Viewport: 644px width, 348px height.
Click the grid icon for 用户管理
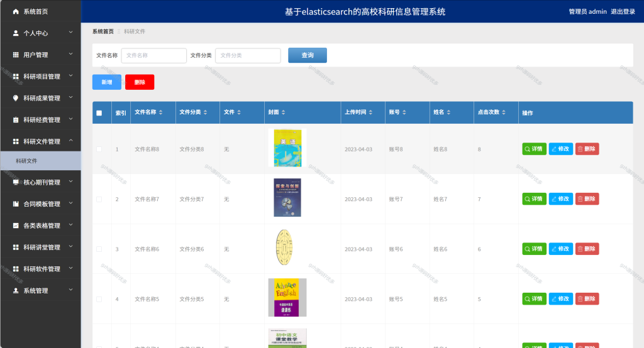[16, 55]
